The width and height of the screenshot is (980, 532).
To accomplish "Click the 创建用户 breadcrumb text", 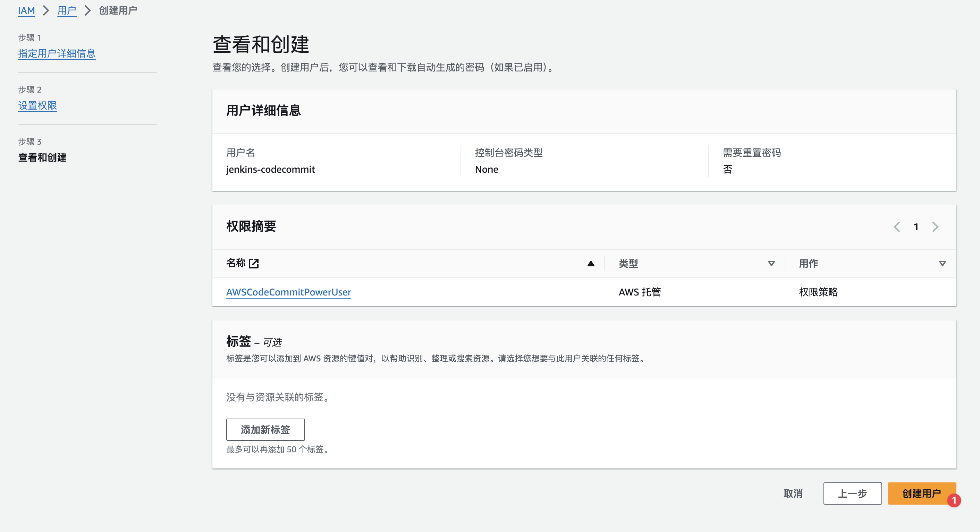I will [x=118, y=10].
